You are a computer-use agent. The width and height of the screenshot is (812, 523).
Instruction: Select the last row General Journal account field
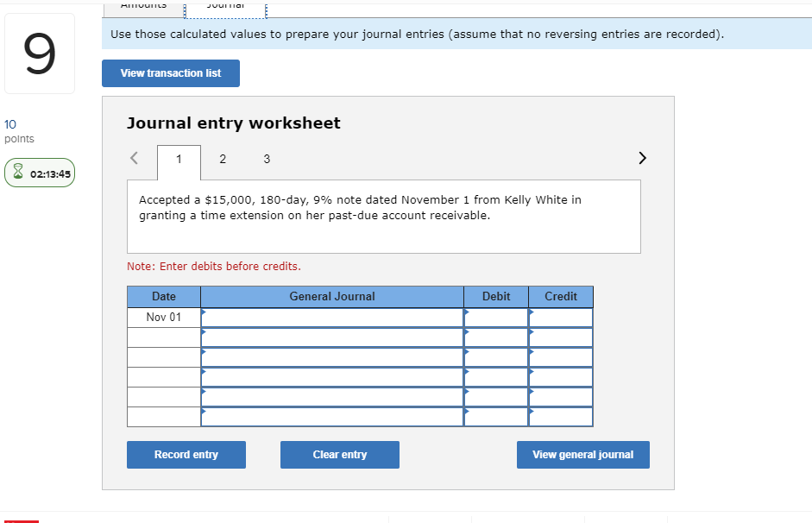point(332,417)
